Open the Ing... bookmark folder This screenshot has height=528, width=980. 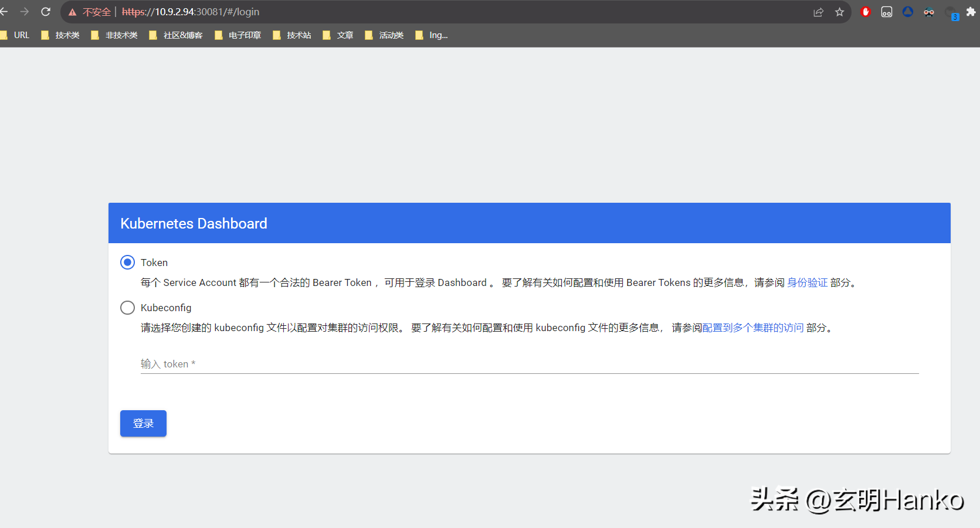click(432, 35)
